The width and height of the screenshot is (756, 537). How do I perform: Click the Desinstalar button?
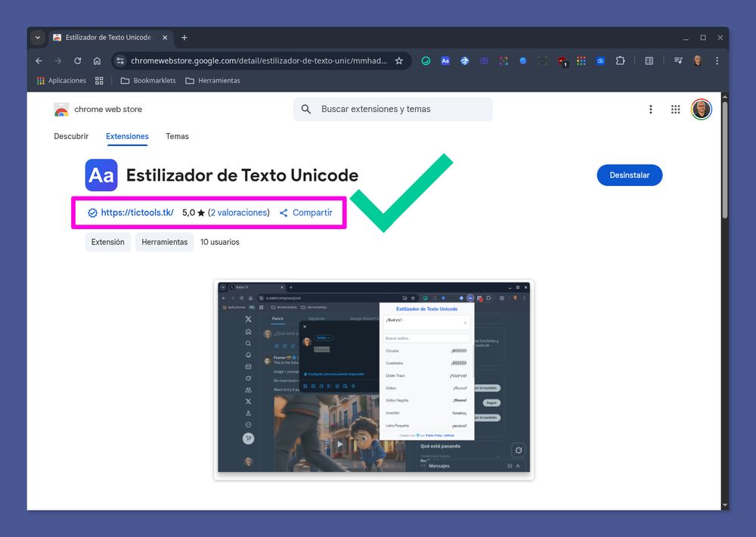coord(629,175)
